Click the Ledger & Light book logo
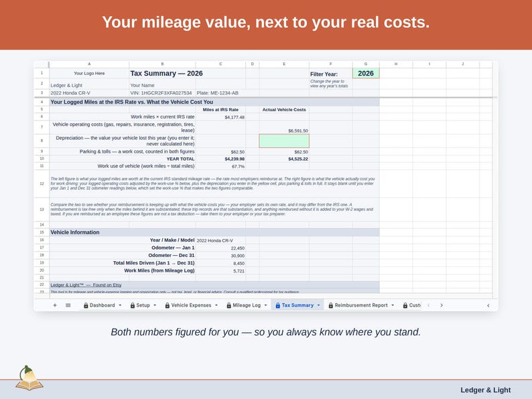Image resolution: width=532 pixels, height=399 pixels. pos(29,378)
